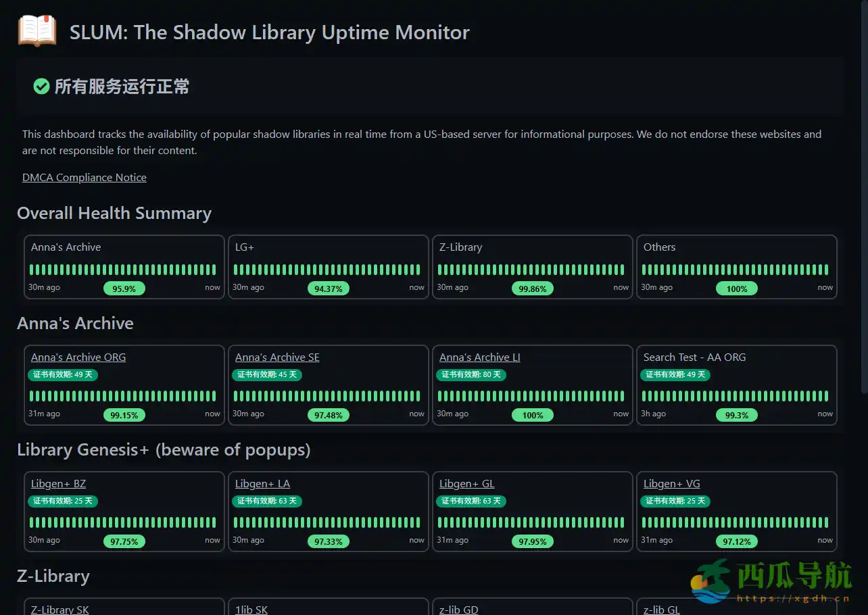This screenshot has height=615, width=868.
Task: Click the certificate validity badge under Libgen+ BZ
Action: point(63,501)
